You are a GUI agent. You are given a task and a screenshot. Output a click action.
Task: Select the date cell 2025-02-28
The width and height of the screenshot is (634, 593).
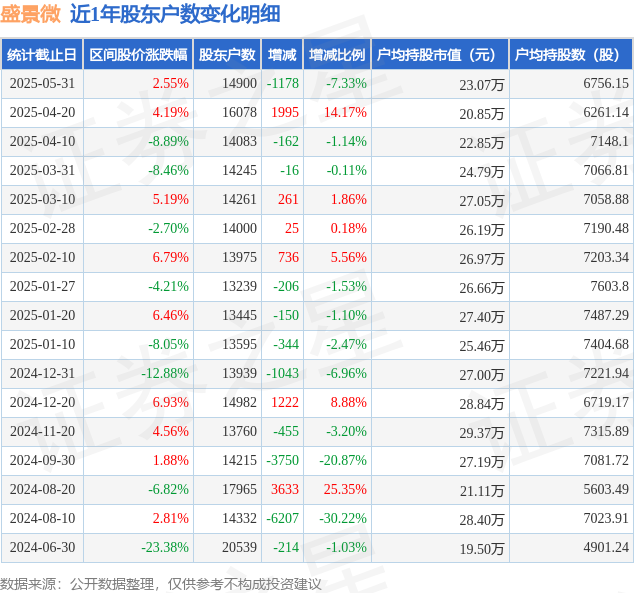coord(42,228)
